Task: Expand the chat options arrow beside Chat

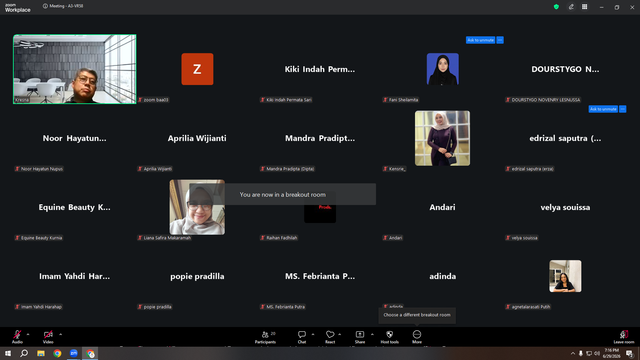Action: (313, 334)
